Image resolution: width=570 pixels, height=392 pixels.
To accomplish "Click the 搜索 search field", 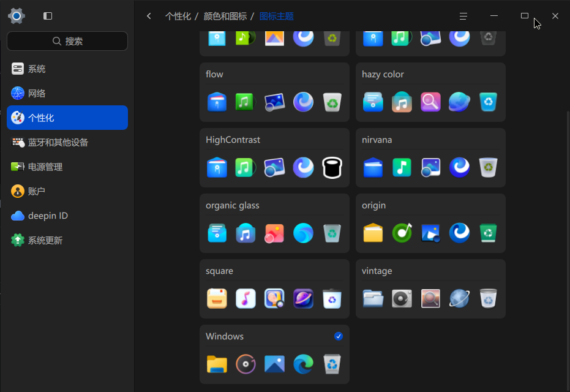I will 67,41.
